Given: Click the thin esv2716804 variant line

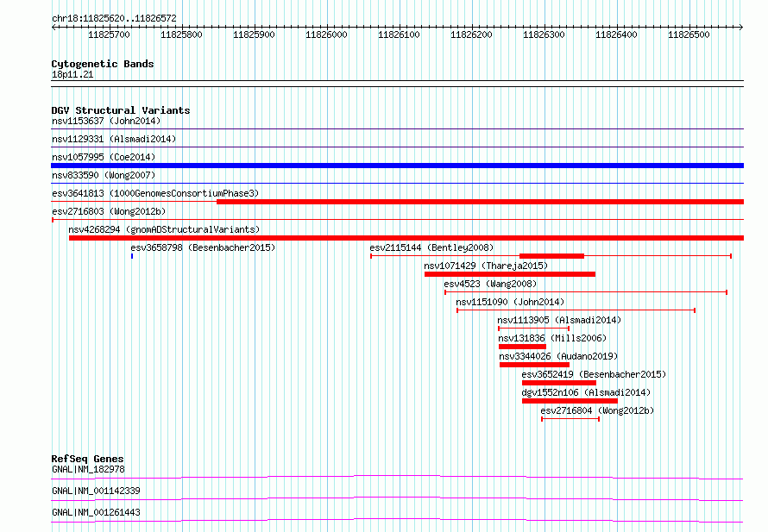Looking at the screenshot, I should pos(570,419).
